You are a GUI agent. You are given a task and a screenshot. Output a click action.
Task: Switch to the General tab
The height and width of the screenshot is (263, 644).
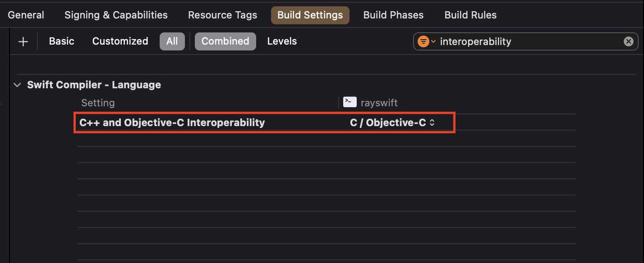coord(26,15)
